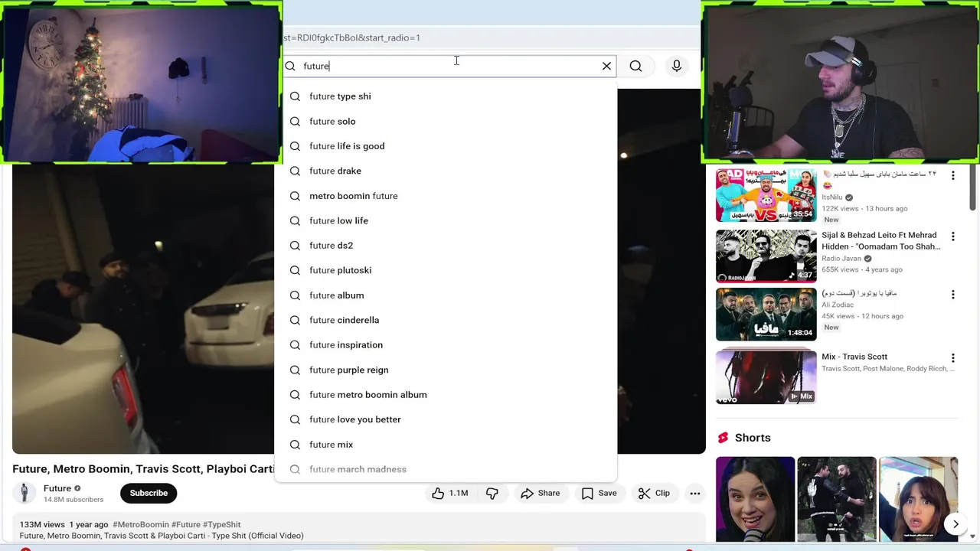The height and width of the screenshot is (551, 980).
Task: Click the Shorts section logo icon
Action: 723,438
